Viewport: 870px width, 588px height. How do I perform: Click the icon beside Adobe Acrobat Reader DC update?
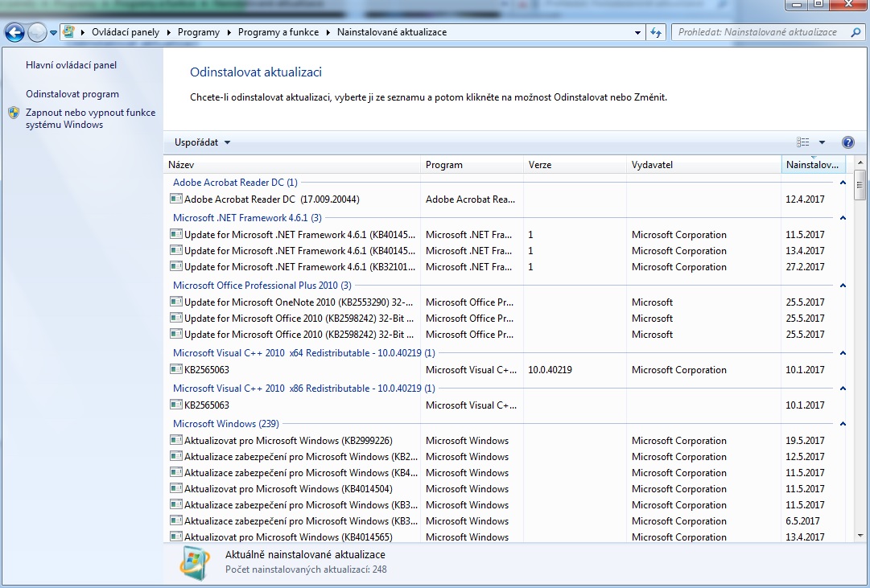coord(176,199)
